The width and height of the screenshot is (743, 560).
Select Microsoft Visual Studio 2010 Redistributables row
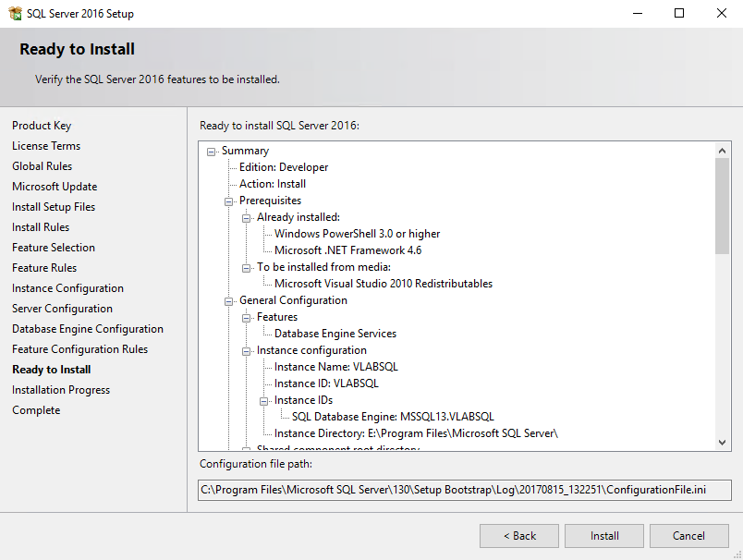point(384,284)
